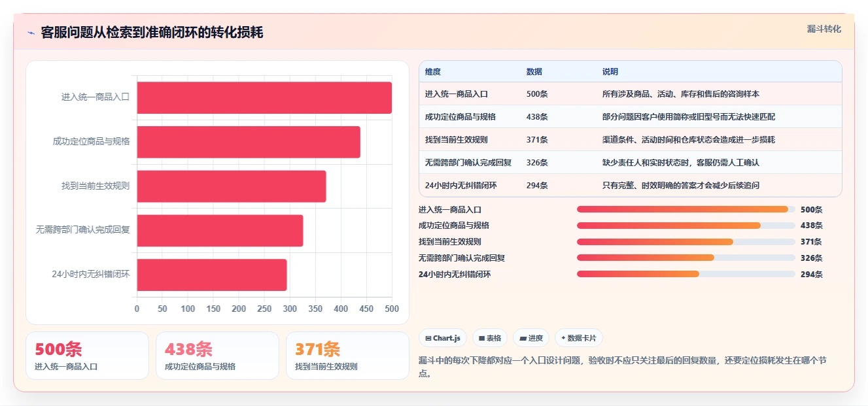868x406 pixels.
Task: Click the chart bar for 24小时内无纠错闭环
Action: tap(212, 275)
